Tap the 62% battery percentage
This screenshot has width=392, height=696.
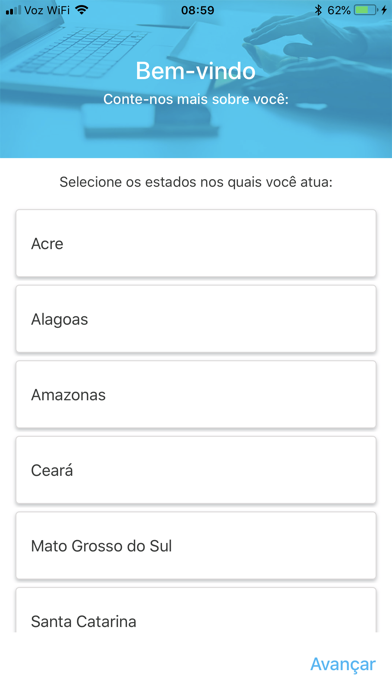coord(339,10)
